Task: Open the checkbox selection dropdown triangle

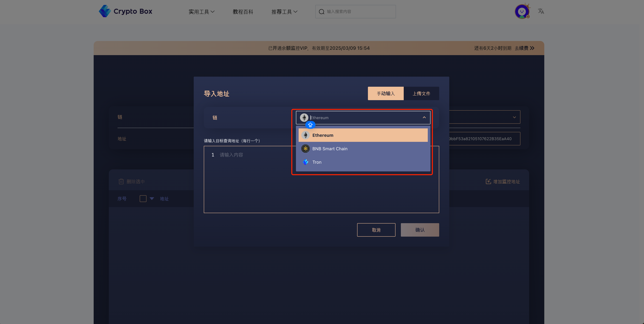Action: coord(152,199)
